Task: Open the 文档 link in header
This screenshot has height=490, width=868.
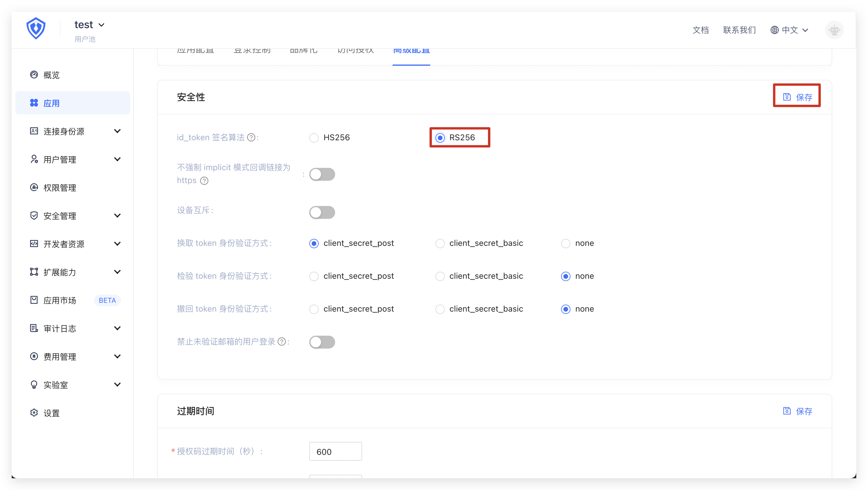Action: pyautogui.click(x=700, y=30)
